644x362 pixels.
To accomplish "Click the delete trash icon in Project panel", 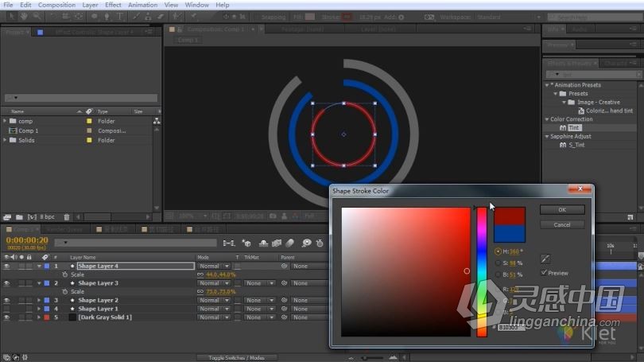I will [67, 216].
